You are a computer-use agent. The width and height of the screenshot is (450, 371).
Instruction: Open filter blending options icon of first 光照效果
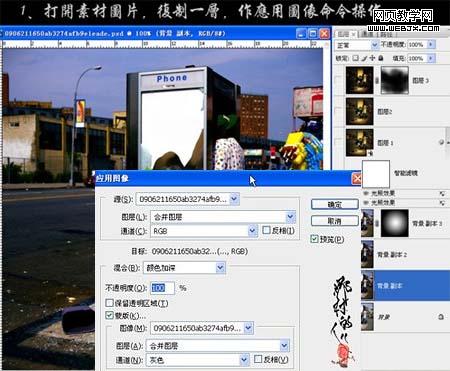pyautogui.click(x=442, y=193)
